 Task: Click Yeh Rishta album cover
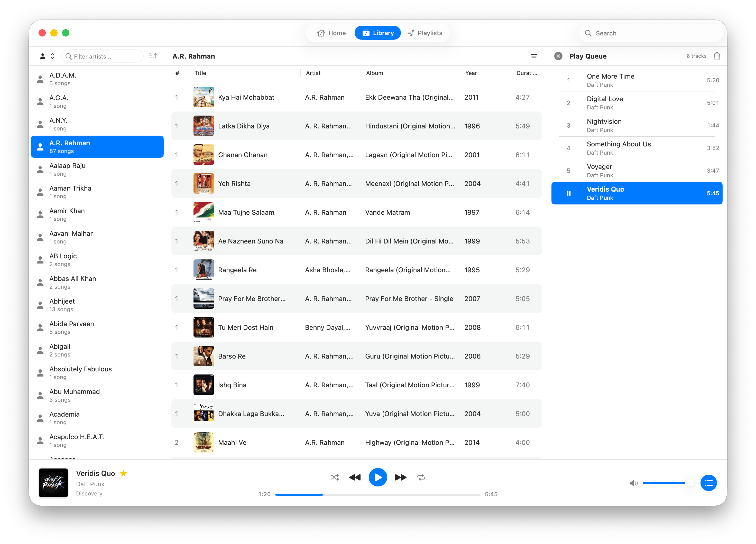204,184
